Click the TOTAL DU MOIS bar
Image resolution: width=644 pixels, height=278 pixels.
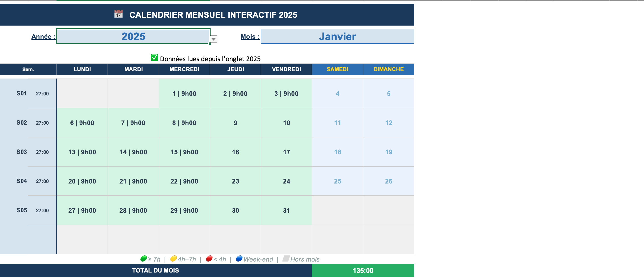point(155,270)
